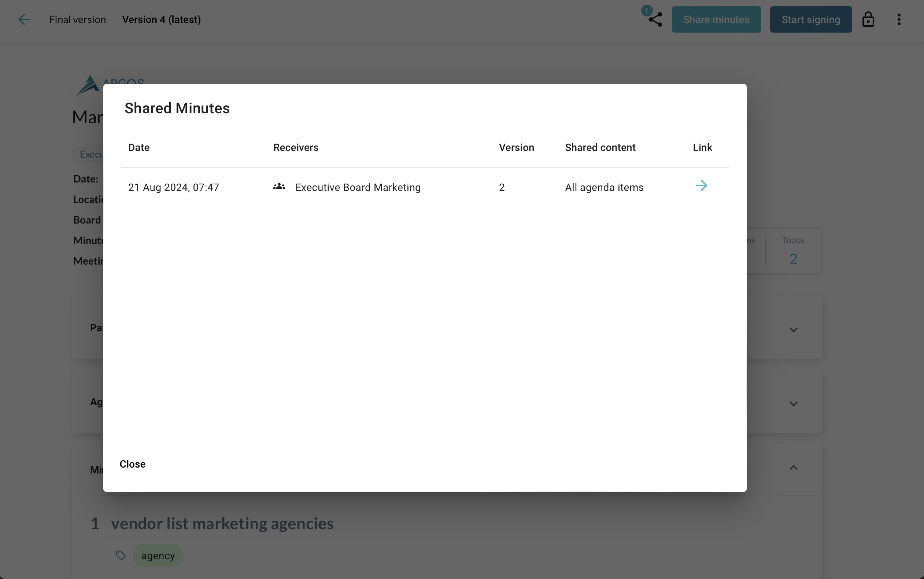Collapse the Minutes section chevron

793,468
